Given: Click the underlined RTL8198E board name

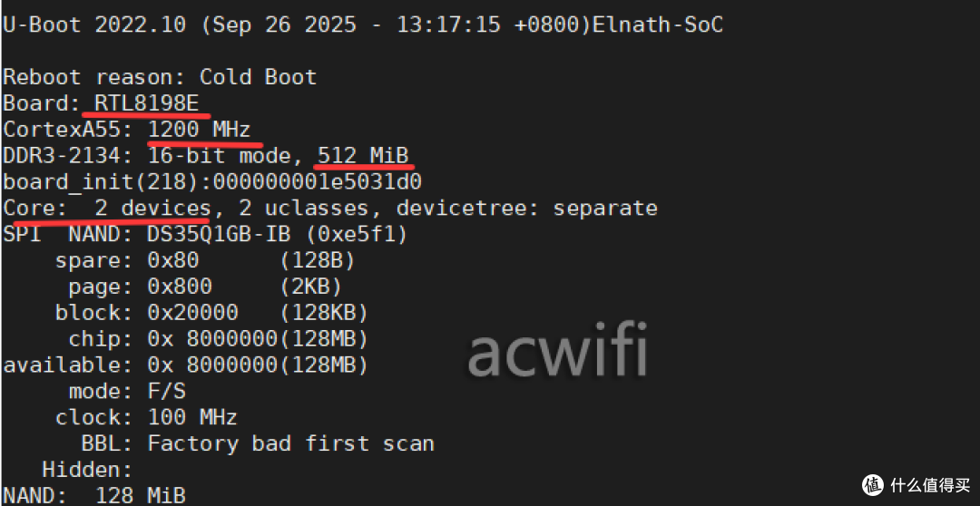Looking at the screenshot, I should [147, 103].
